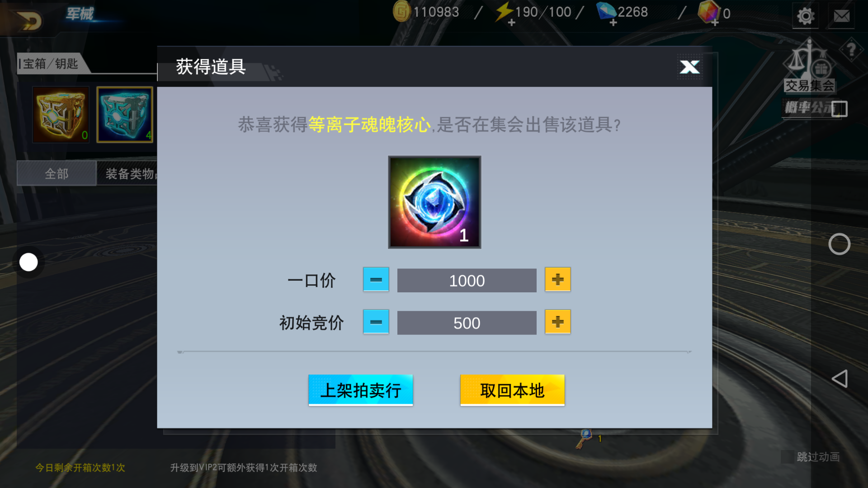
Task: Click the plasma soul core item thumbnail
Action: point(434,202)
